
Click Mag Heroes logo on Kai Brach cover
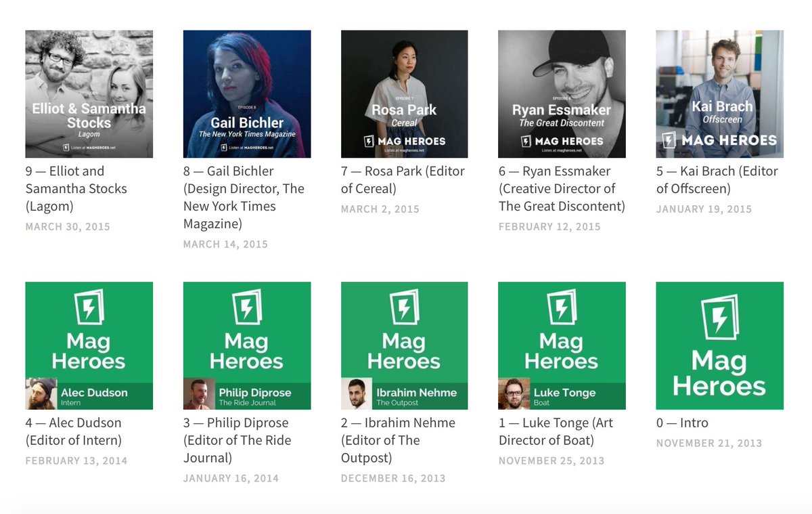point(719,140)
